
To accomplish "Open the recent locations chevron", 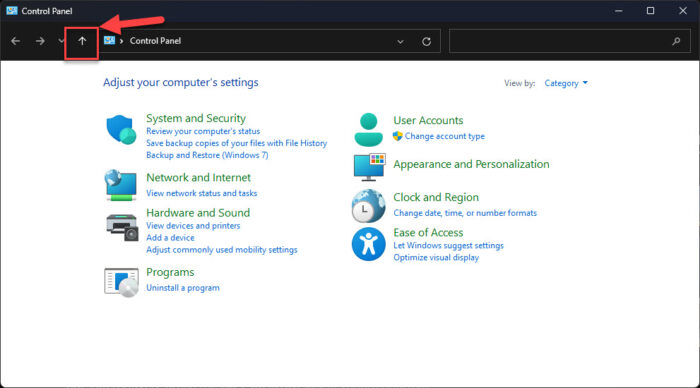I will point(61,41).
